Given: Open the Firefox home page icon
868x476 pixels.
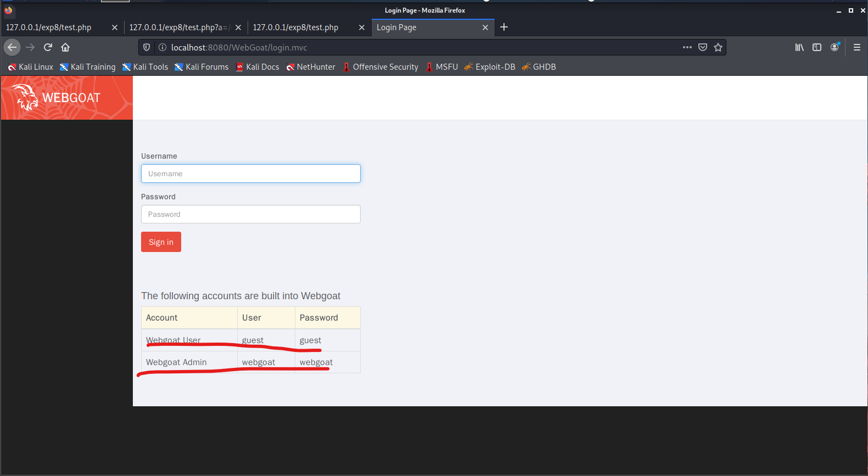Looking at the screenshot, I should [65, 47].
